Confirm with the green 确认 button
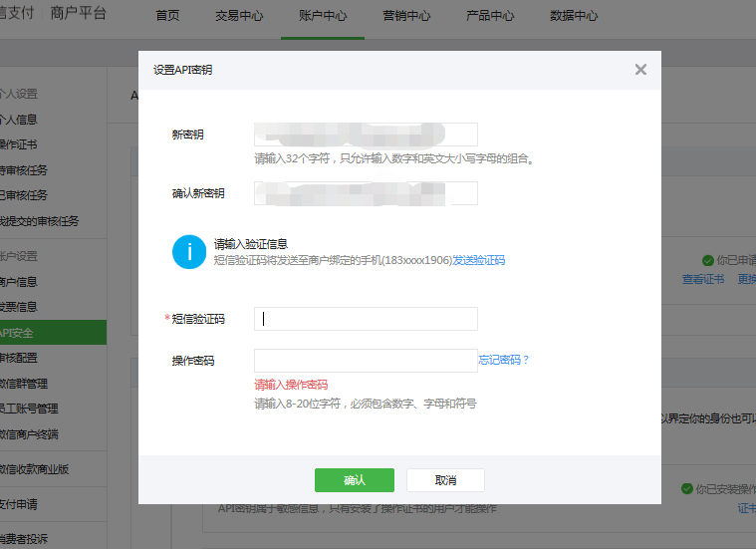The image size is (756, 549). [355, 480]
